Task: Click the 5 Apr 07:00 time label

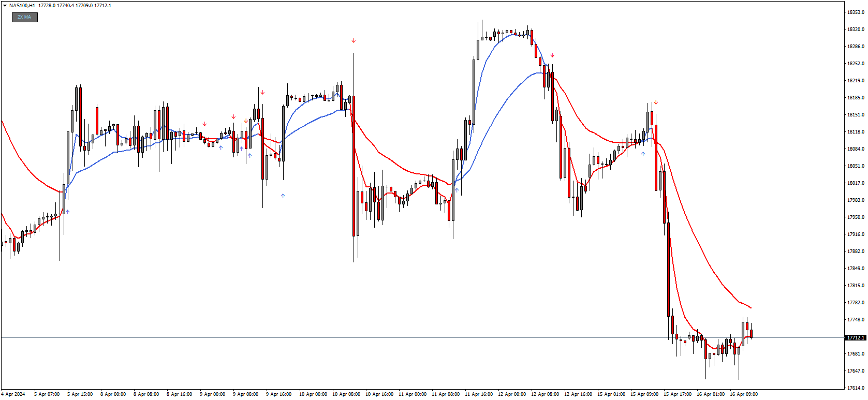Action: pos(47,394)
